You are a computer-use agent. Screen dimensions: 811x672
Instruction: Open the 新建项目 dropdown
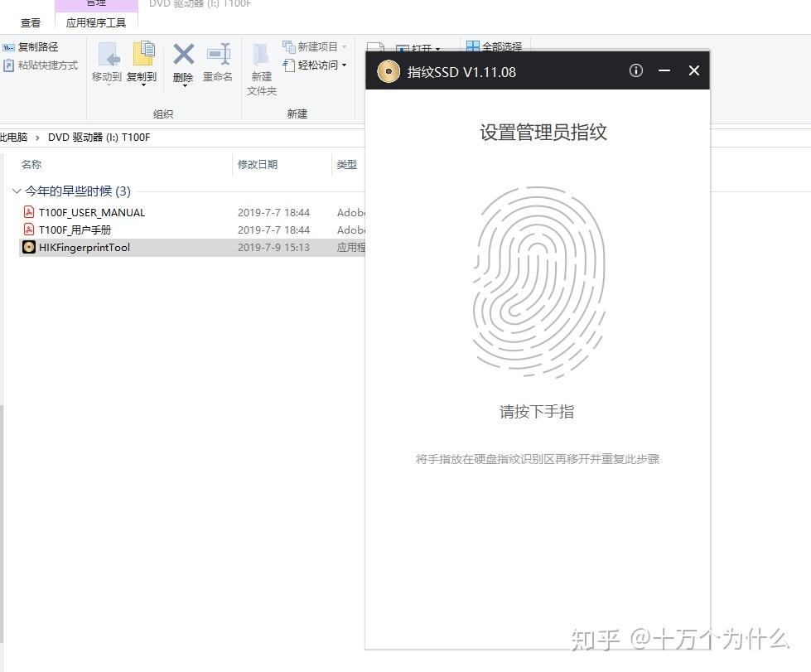(315, 47)
